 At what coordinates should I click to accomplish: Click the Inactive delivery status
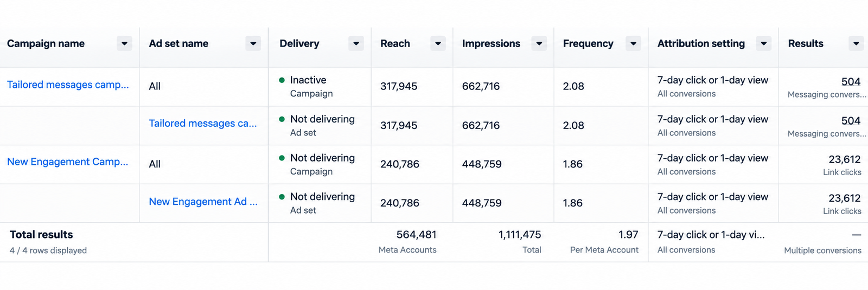308,80
